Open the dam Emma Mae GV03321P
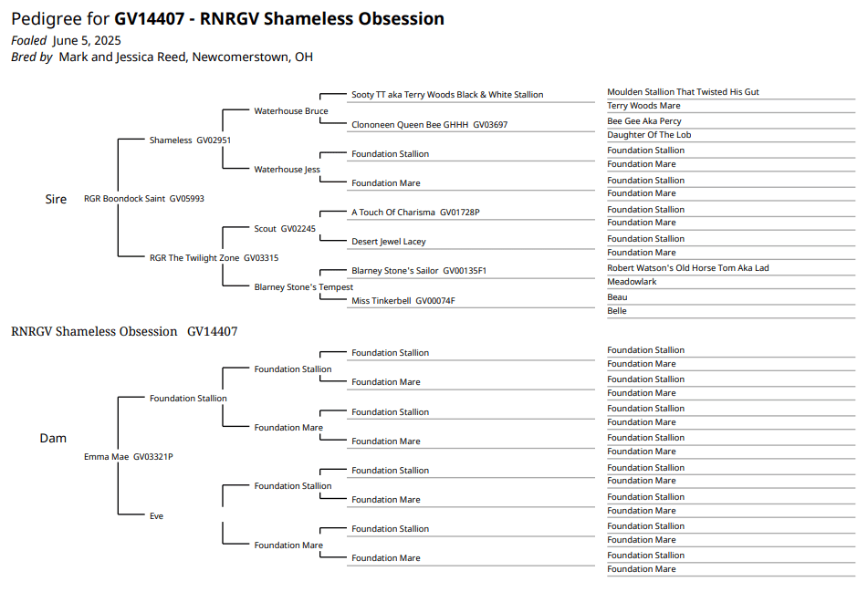868x592 pixels. (x=128, y=457)
